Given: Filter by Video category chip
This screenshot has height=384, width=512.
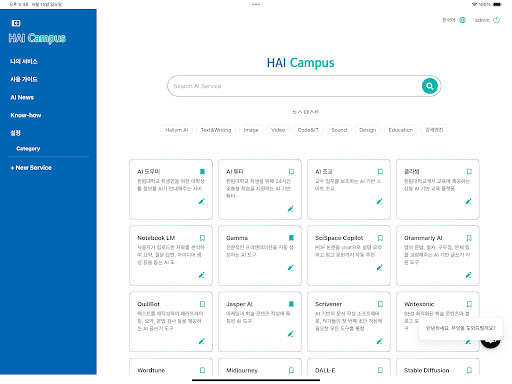Looking at the screenshot, I should click(x=278, y=130).
